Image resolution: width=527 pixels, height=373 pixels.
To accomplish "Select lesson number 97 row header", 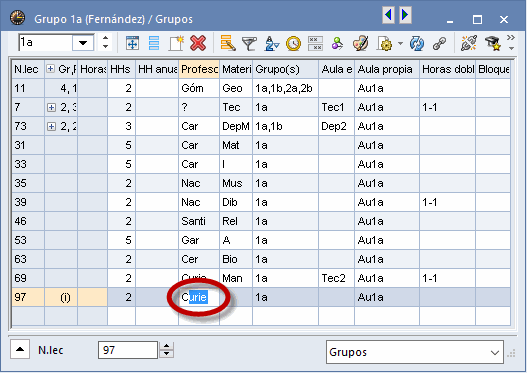I will point(28,297).
